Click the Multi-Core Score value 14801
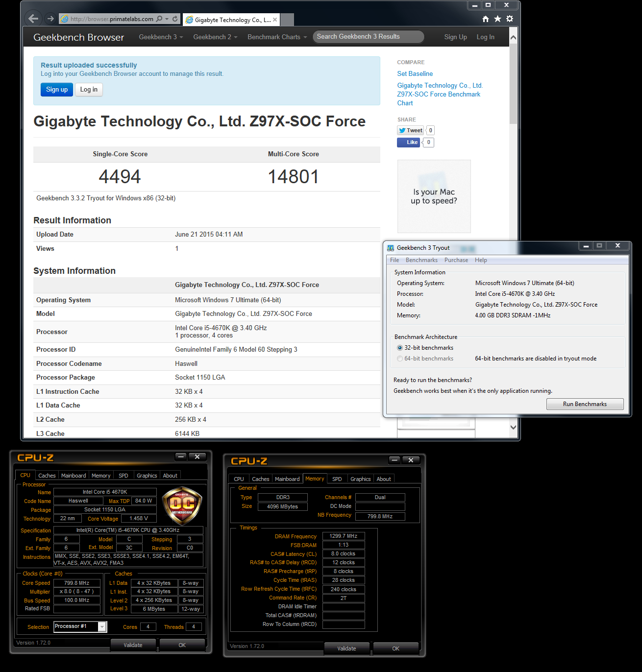 click(294, 177)
